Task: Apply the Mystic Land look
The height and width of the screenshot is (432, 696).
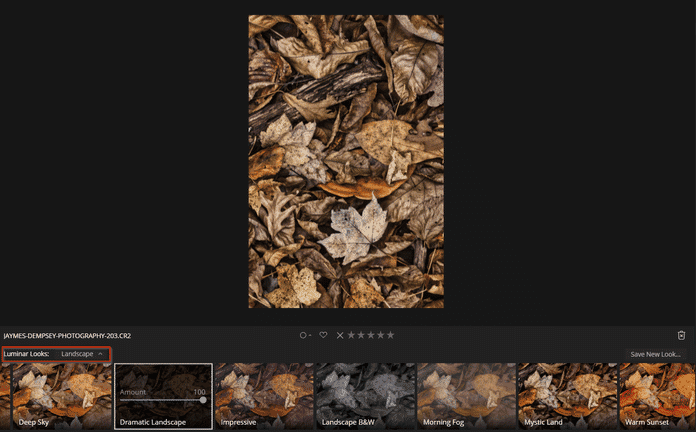Action: 568,396
